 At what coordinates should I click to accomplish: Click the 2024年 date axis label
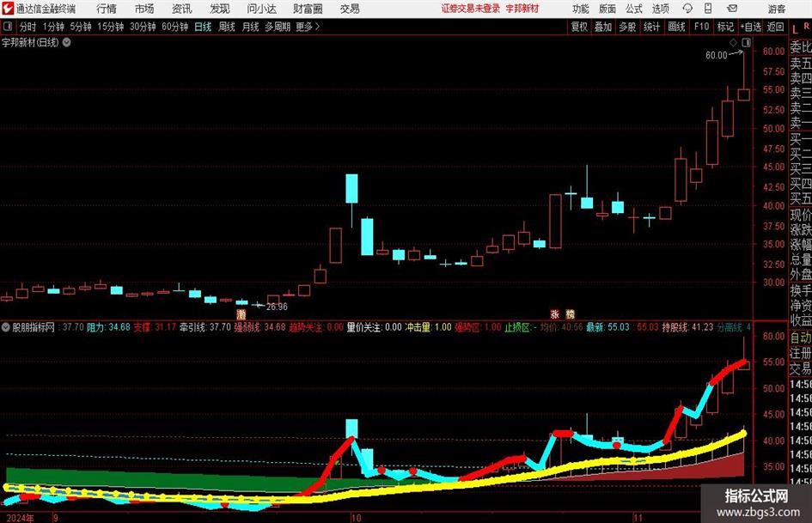coord(21,518)
